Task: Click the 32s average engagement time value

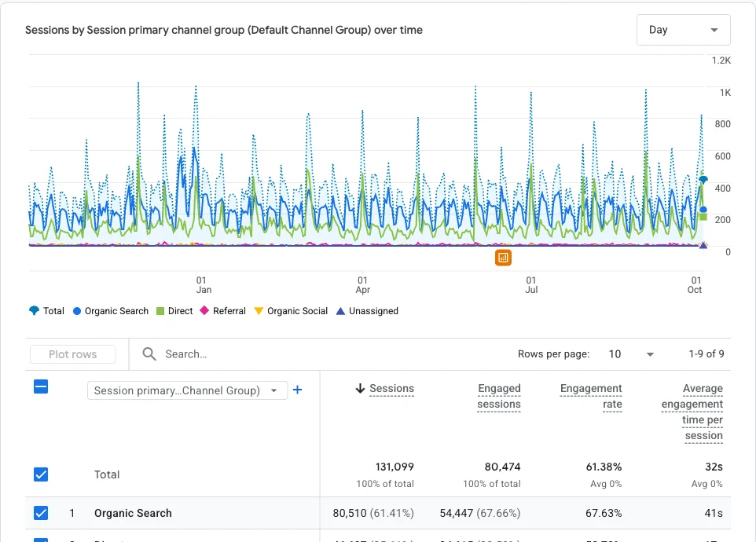Action: (714, 467)
